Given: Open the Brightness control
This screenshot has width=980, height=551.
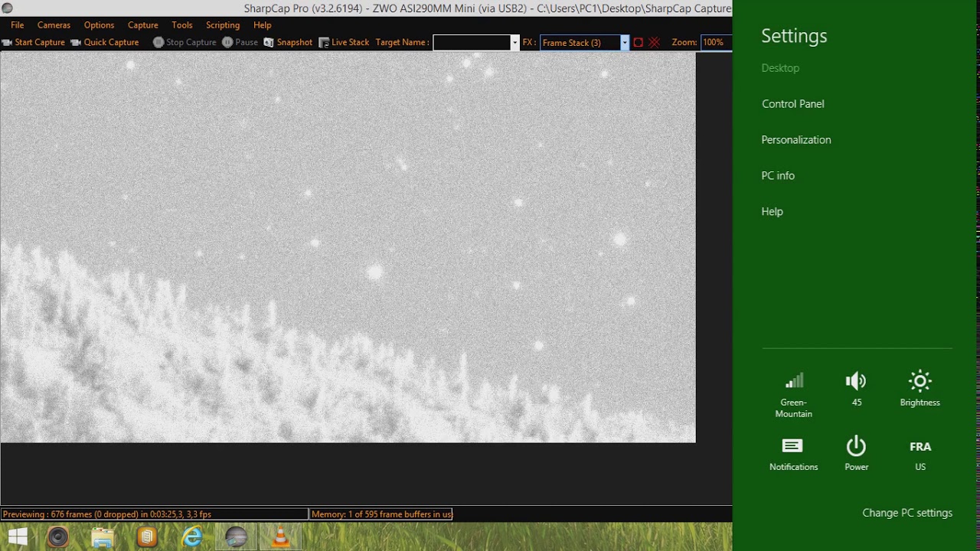Looking at the screenshot, I should click(x=920, y=389).
